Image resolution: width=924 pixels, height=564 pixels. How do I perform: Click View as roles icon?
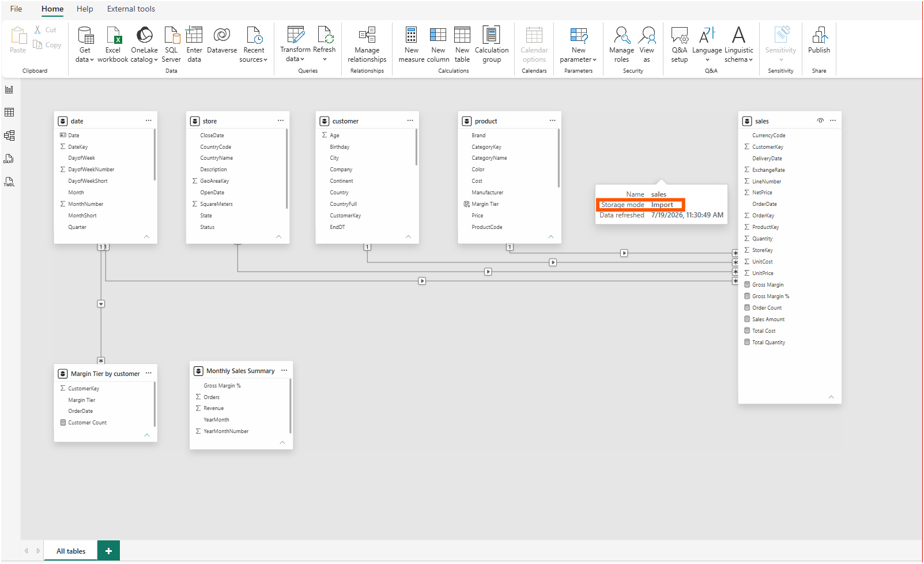647,35
